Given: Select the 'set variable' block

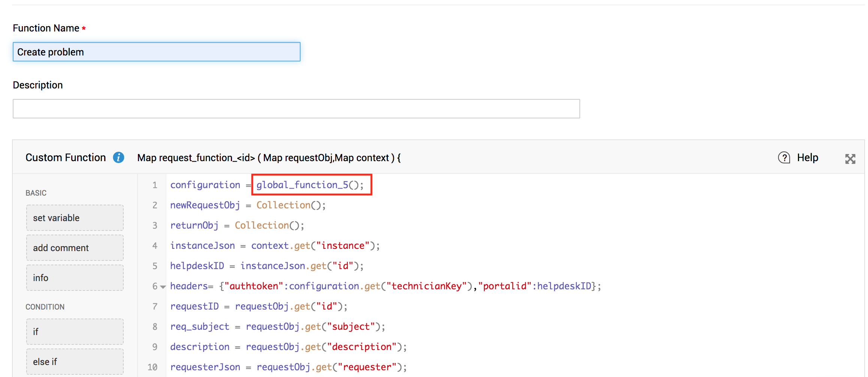Looking at the screenshot, I should click(75, 218).
